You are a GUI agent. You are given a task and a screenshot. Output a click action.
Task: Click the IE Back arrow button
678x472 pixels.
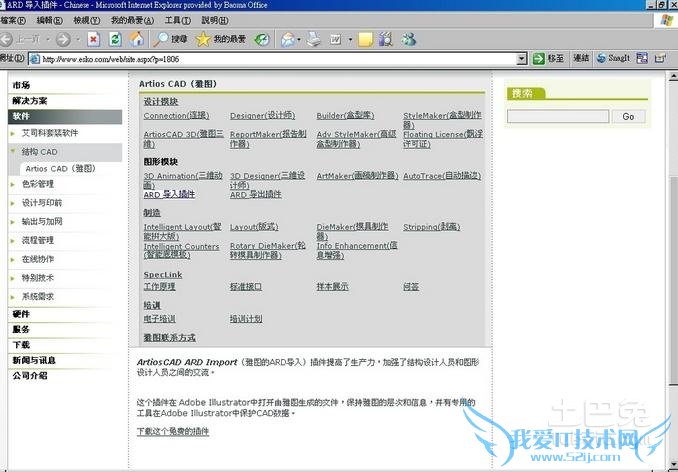coord(6,40)
